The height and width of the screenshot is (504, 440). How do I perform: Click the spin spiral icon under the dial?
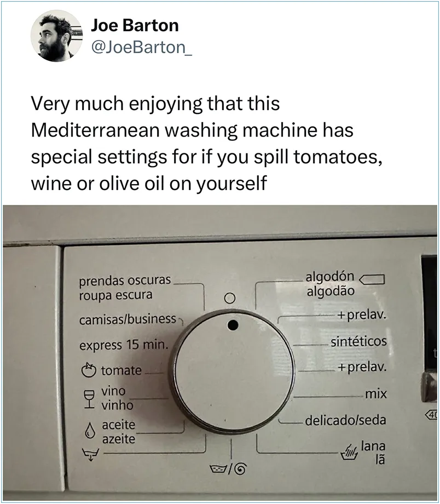tap(240, 469)
